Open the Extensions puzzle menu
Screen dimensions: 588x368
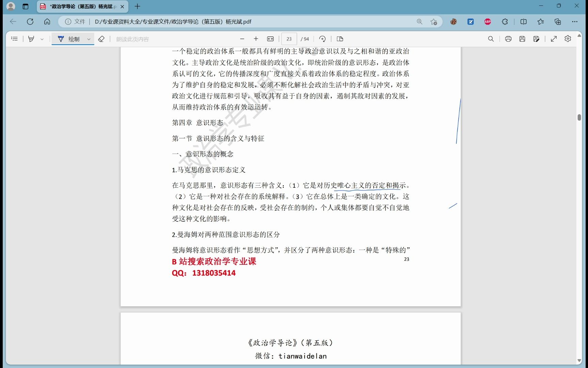pos(505,21)
